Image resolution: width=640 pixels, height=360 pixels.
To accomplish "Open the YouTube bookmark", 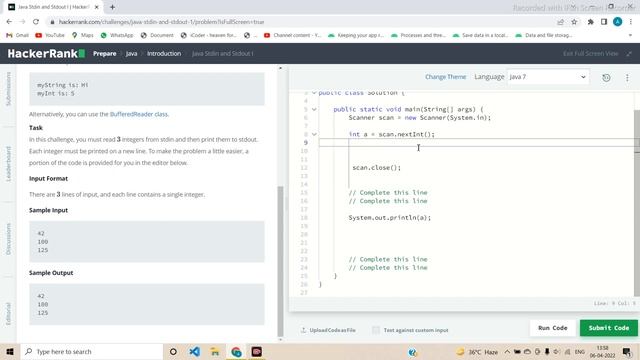I will tap(50, 36).
